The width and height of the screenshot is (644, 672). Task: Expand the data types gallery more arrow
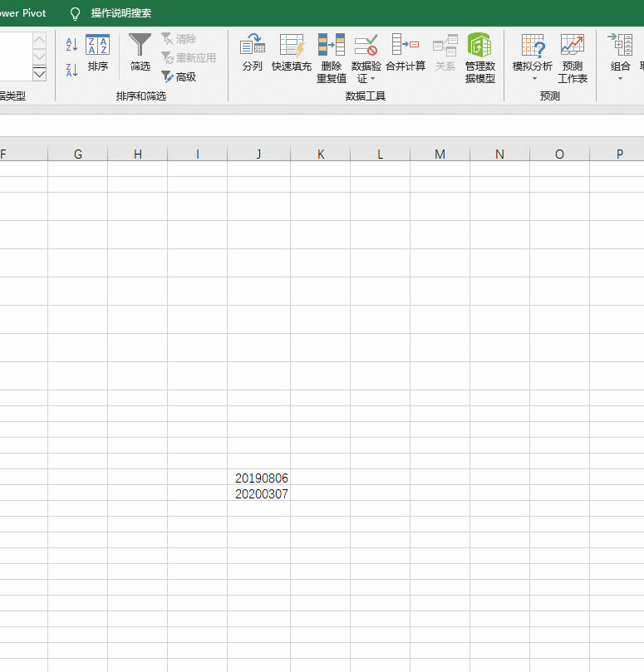pyautogui.click(x=39, y=73)
